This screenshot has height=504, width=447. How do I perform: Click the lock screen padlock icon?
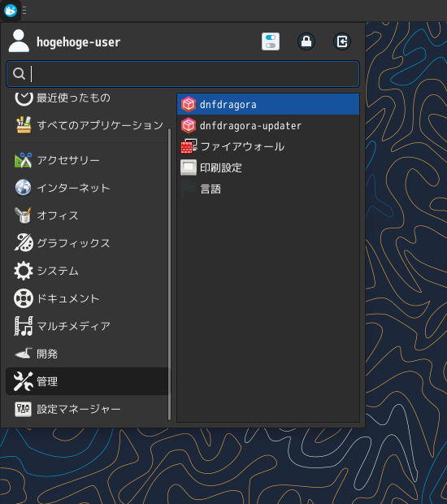pyautogui.click(x=306, y=41)
